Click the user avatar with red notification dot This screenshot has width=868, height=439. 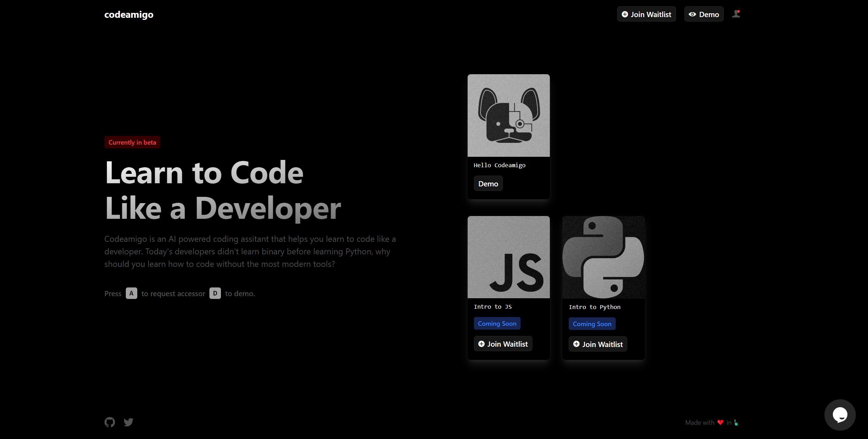tap(736, 14)
